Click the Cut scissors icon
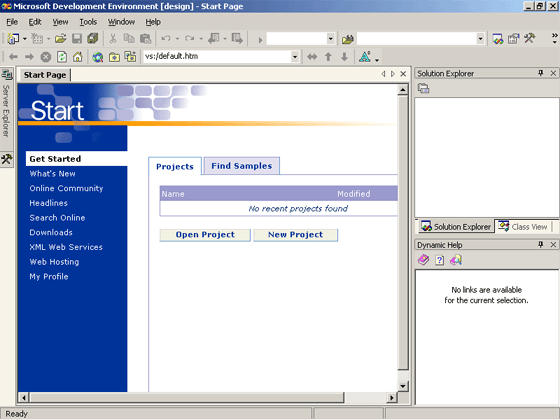The width and height of the screenshot is (560, 420). tap(113, 39)
